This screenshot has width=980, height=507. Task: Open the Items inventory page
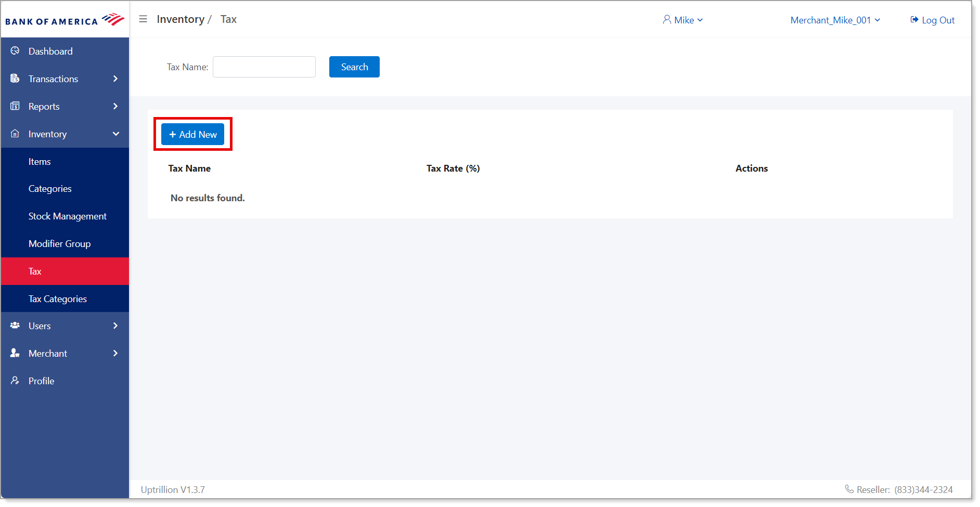pyautogui.click(x=65, y=162)
